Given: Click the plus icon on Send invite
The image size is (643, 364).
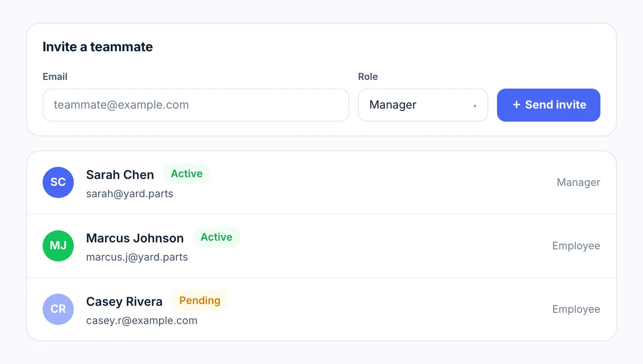Looking at the screenshot, I should pos(516,105).
